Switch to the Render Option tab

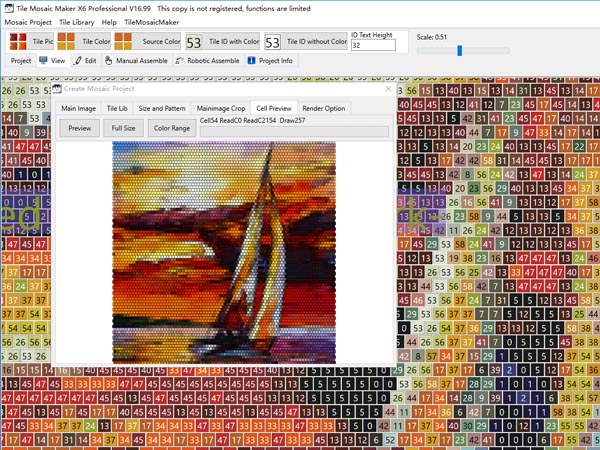click(324, 108)
